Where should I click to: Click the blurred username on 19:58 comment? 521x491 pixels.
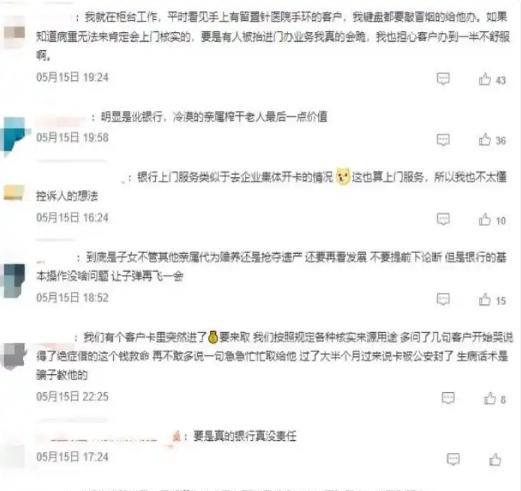61,118
